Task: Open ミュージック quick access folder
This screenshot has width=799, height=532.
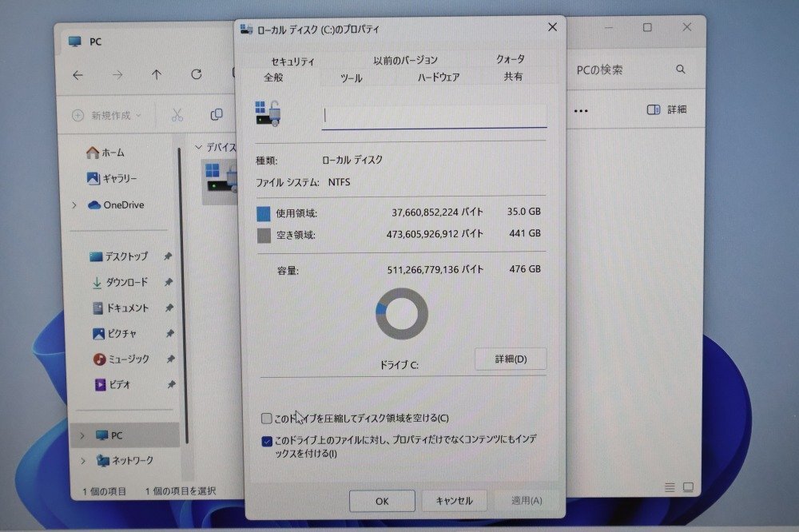Action: pyautogui.click(x=121, y=359)
